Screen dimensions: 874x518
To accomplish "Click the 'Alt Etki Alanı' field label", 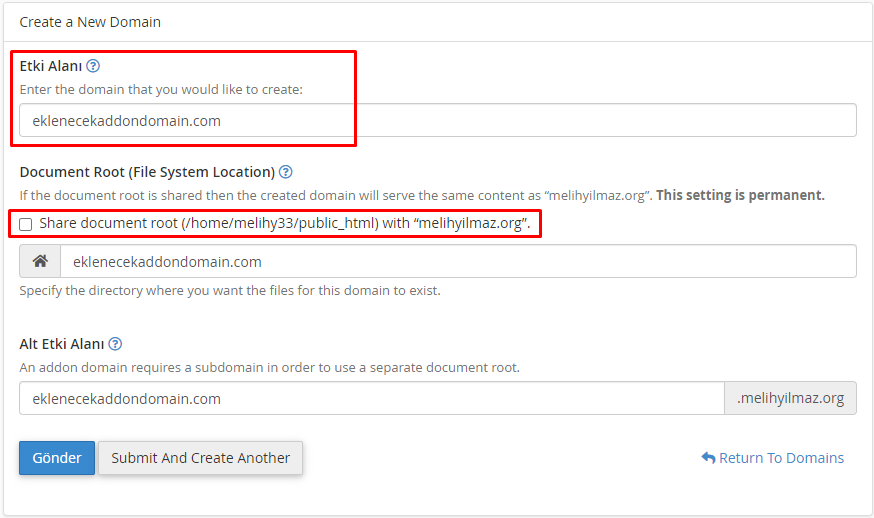I will [x=61, y=344].
